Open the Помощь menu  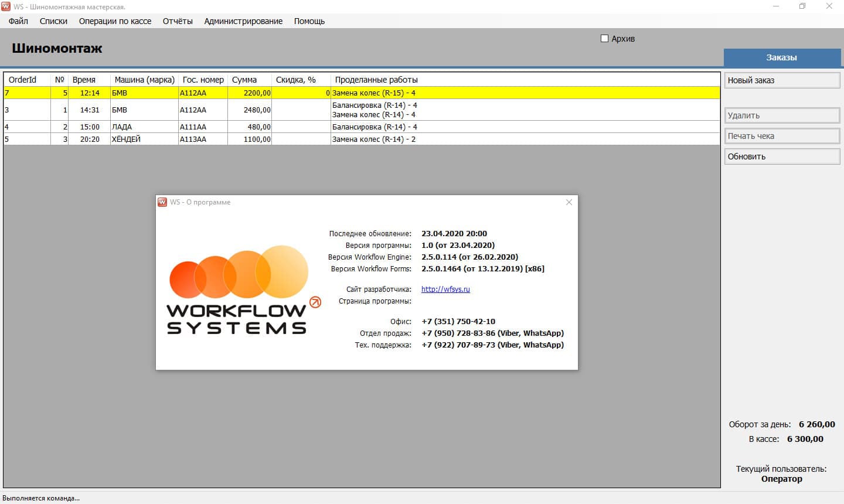click(x=309, y=21)
